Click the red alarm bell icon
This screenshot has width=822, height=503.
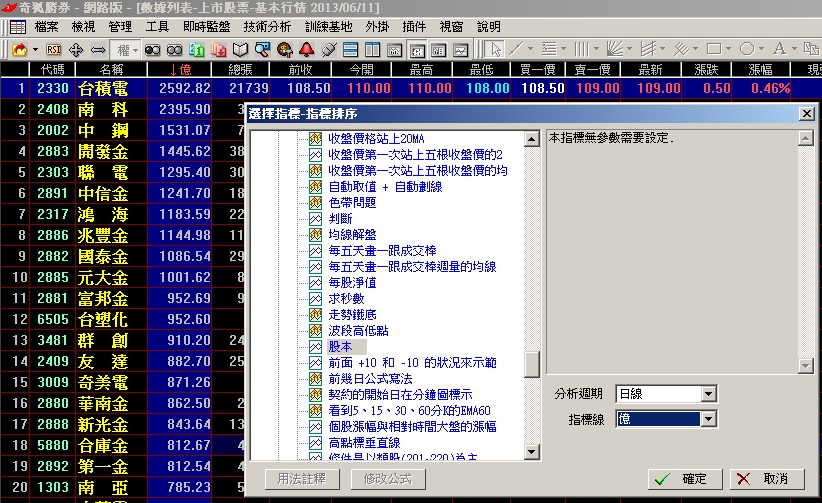point(307,50)
